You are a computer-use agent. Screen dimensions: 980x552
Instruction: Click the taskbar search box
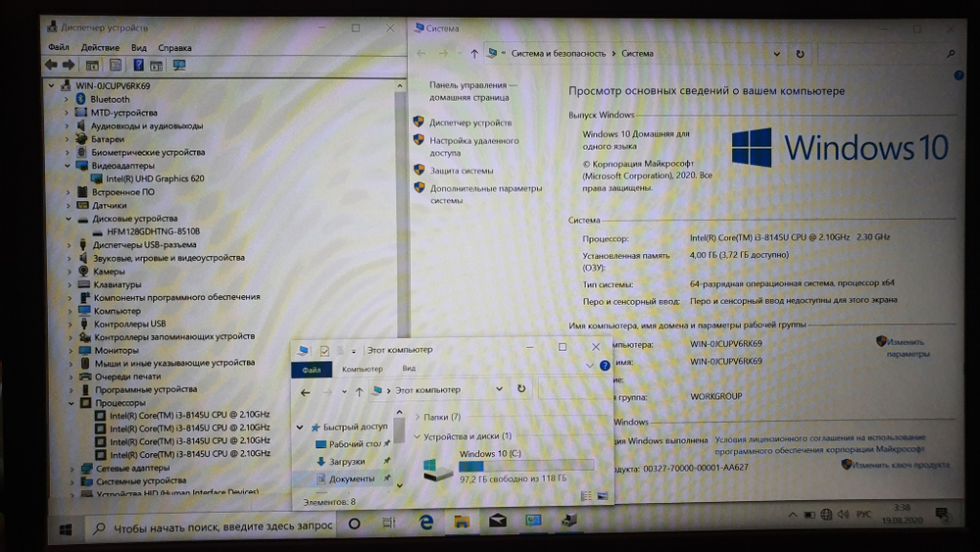(x=212, y=527)
